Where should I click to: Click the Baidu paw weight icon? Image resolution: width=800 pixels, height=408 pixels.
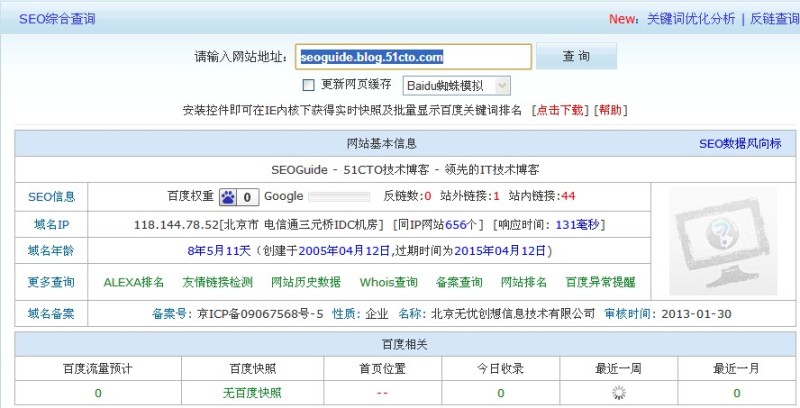point(228,197)
